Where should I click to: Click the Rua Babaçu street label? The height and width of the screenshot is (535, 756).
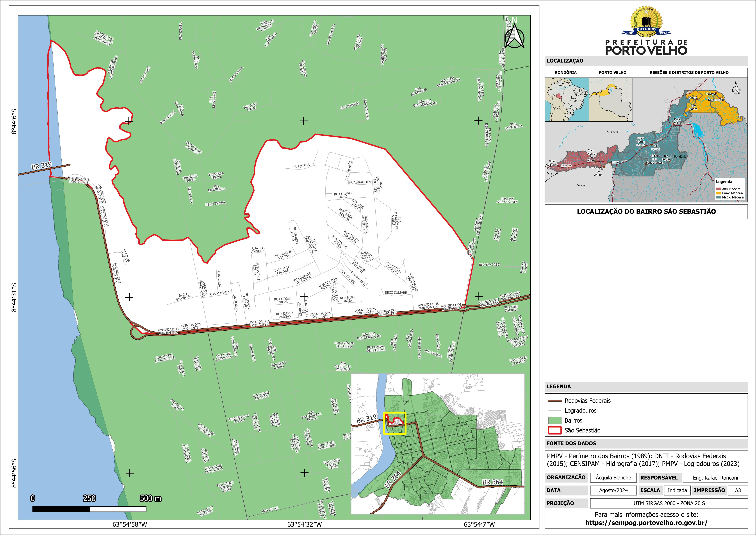pos(349,106)
